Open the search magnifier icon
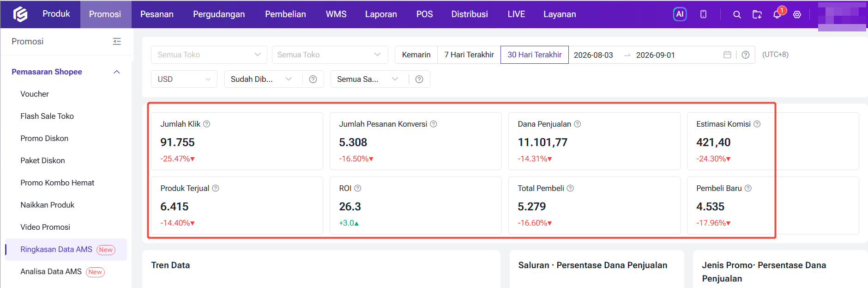Viewport: 868px width, 288px height. pyautogui.click(x=737, y=14)
